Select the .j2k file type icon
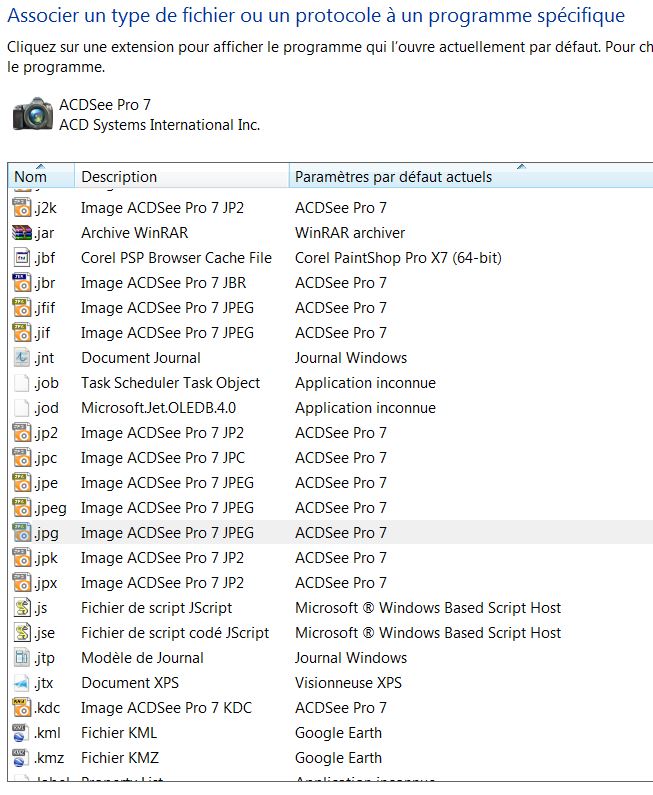653x795 pixels. pyautogui.click(x=22, y=208)
